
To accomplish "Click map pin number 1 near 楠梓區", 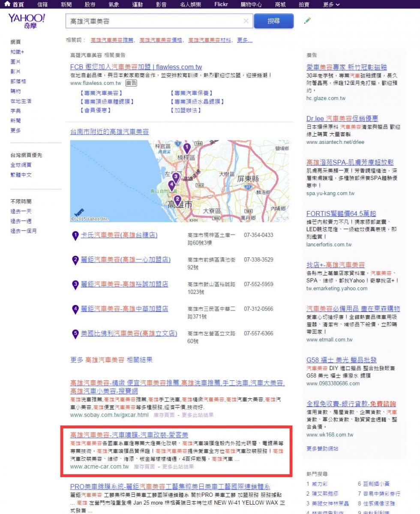I will tap(187, 148).
